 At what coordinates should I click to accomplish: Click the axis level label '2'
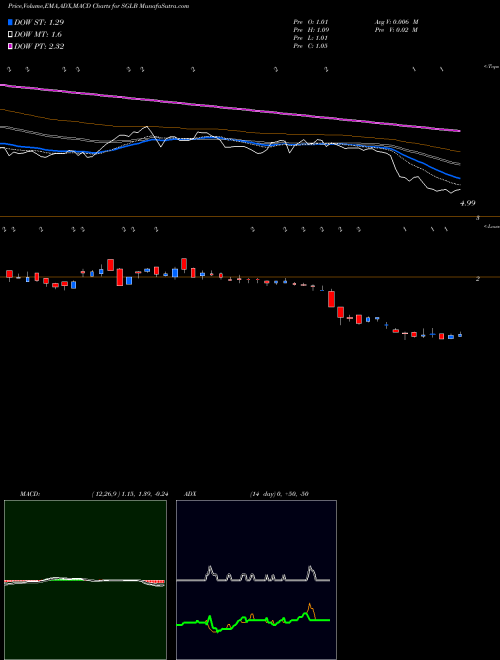478,279
